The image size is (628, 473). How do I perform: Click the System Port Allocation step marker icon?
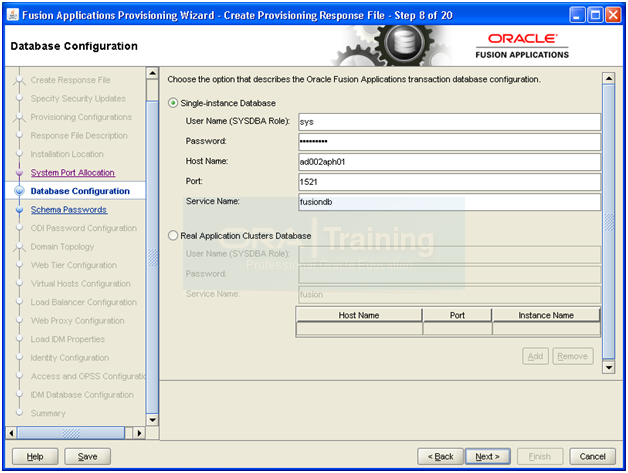19,173
